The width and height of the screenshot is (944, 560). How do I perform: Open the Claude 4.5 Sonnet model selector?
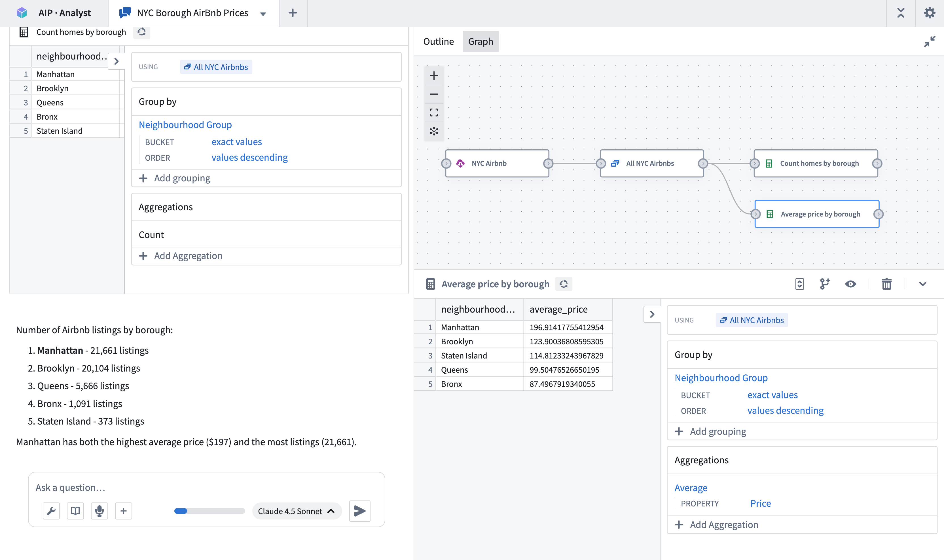click(296, 511)
